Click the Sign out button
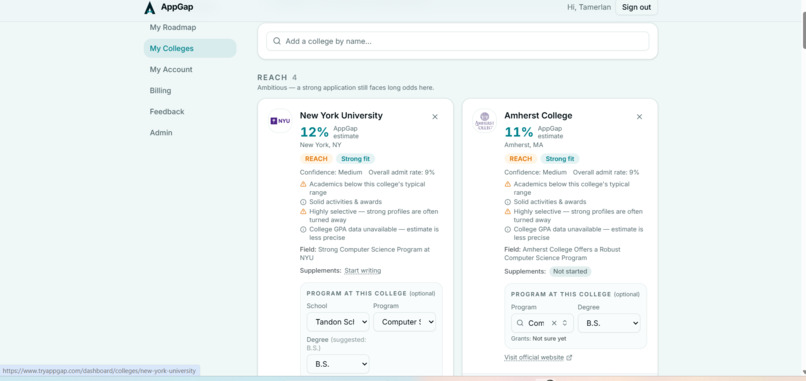Image resolution: width=806 pixels, height=381 pixels. tap(636, 7)
